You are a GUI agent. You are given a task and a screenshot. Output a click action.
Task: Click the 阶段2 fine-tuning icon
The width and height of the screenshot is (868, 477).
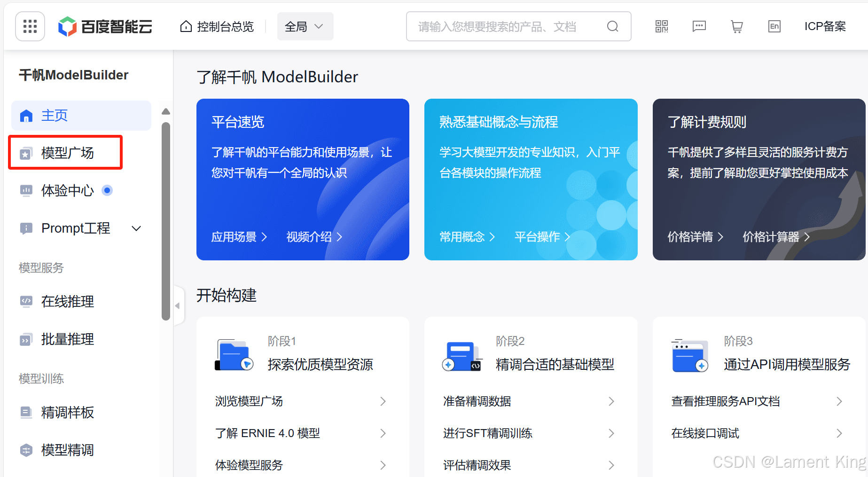click(x=462, y=356)
